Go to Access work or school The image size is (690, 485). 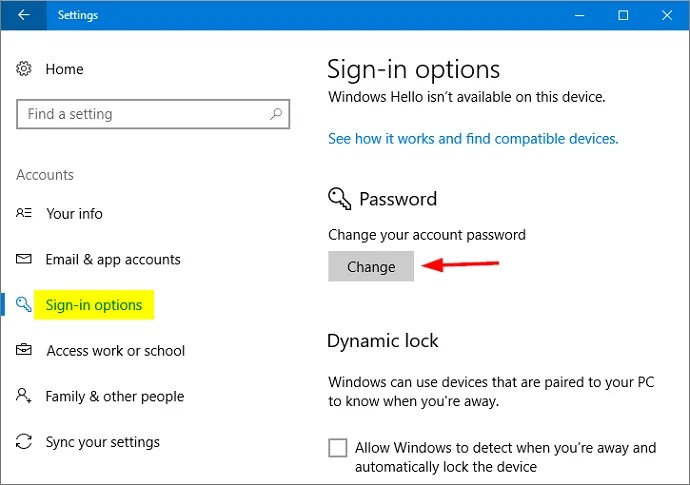coord(115,351)
